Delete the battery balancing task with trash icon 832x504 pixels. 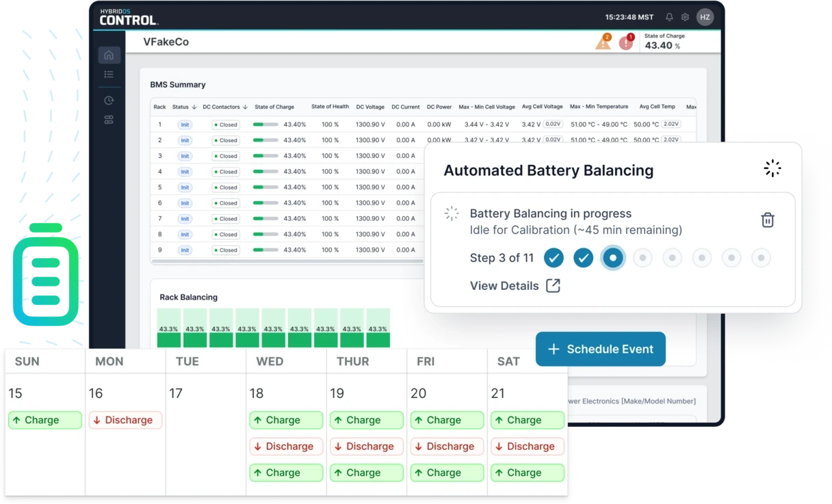point(768,220)
